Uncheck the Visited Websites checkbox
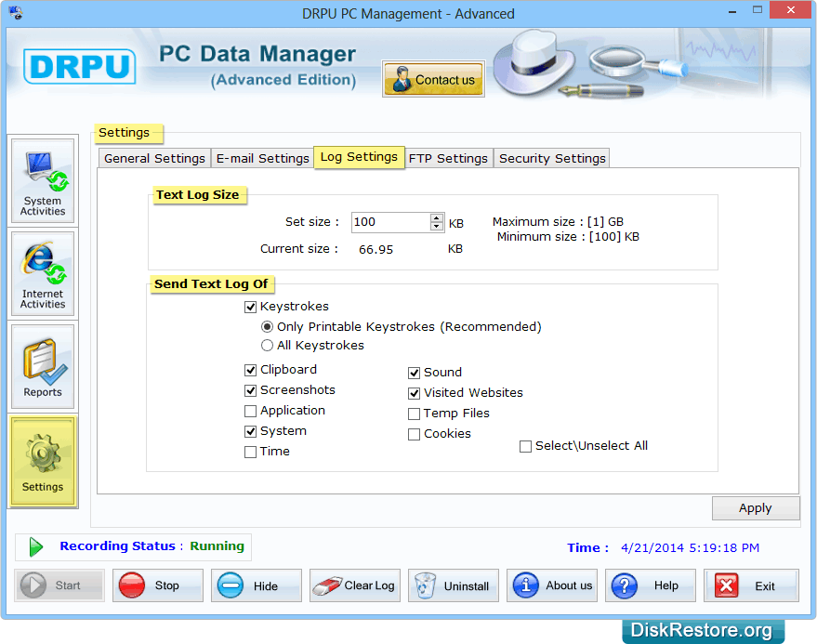 tap(415, 393)
